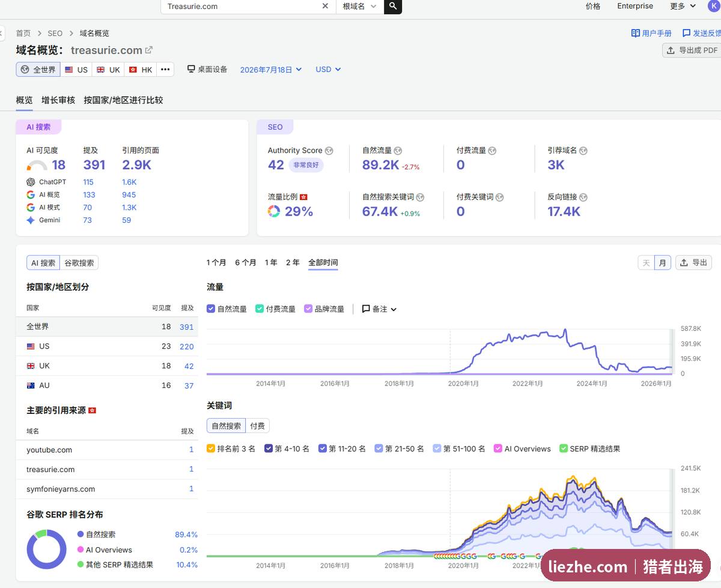Click the Google icon beside AI 概览
Screen dimensions: 721x588
point(31,195)
